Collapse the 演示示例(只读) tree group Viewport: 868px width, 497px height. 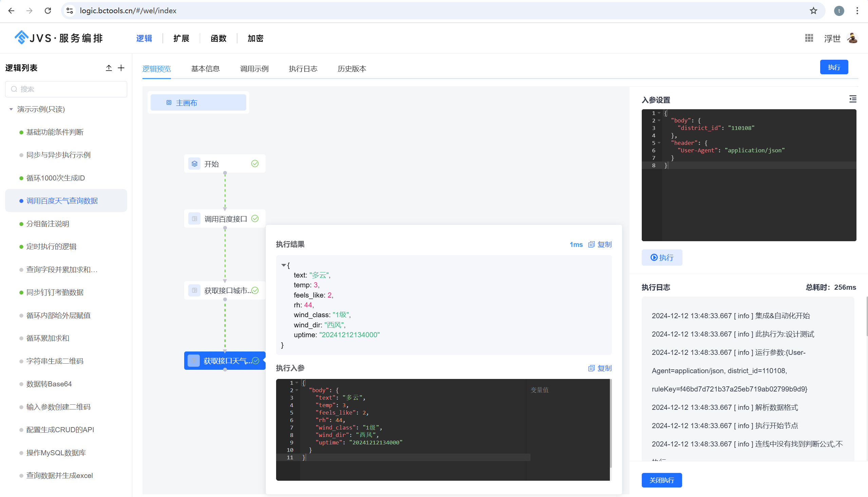pyautogui.click(x=11, y=109)
